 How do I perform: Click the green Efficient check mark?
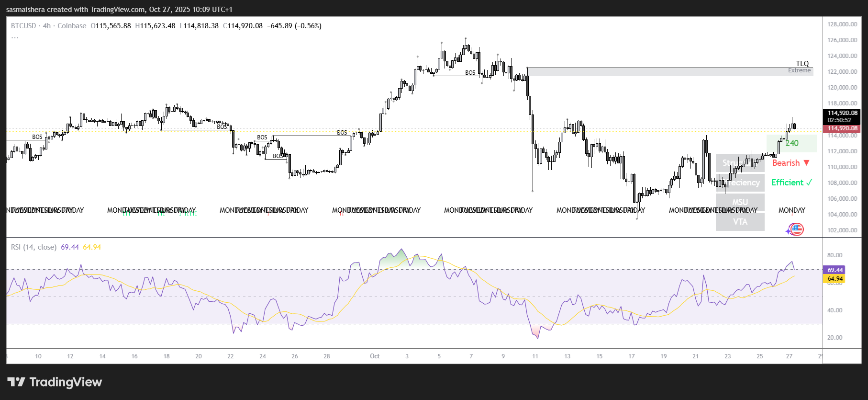pyautogui.click(x=809, y=183)
